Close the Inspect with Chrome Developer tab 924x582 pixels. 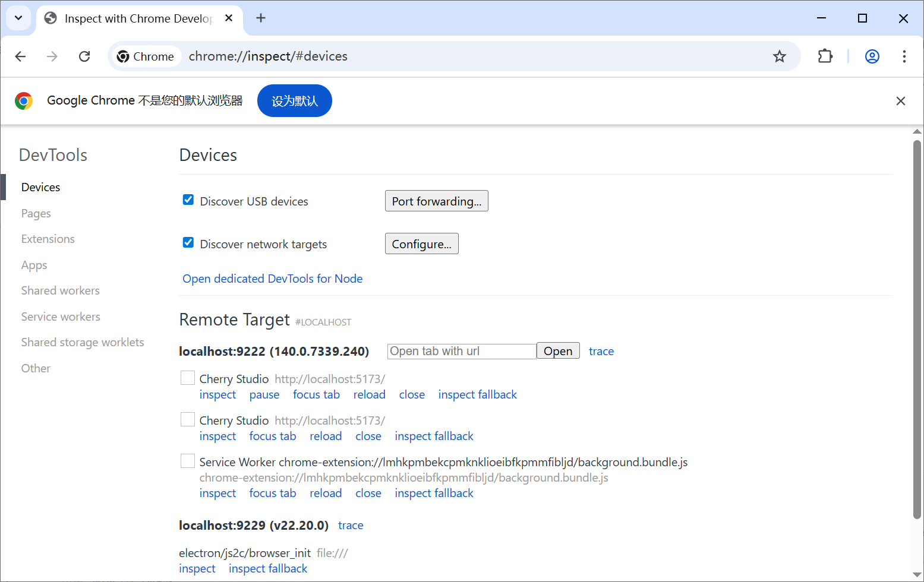[229, 18]
